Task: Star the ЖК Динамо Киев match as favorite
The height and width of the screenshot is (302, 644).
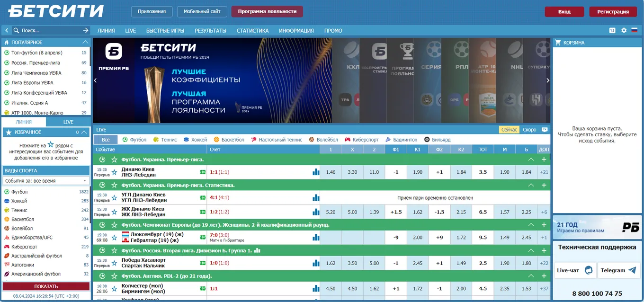Action: tap(114, 212)
